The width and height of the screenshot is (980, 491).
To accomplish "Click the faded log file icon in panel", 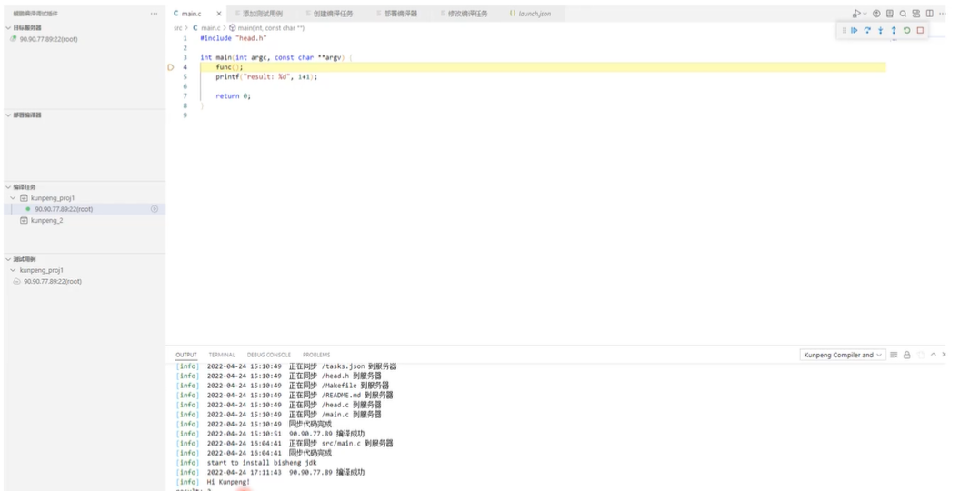I will pyautogui.click(x=921, y=355).
